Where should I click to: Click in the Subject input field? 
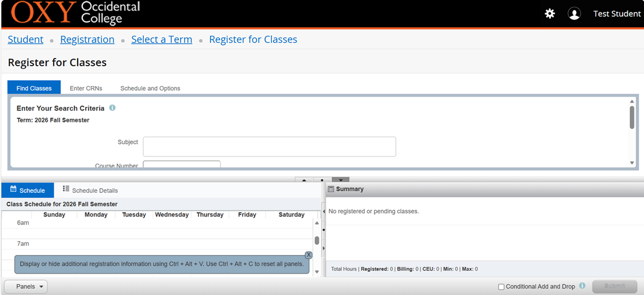(270, 146)
